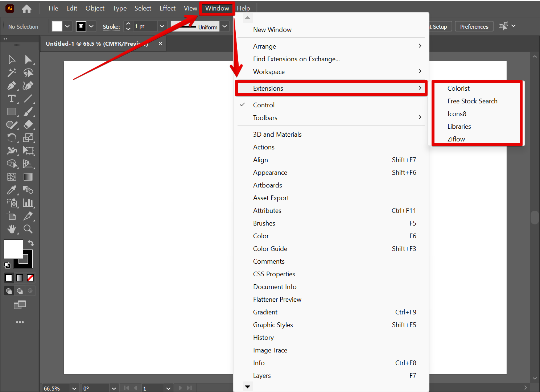The image size is (540, 392).
Task: Select the Selection tool
Action: tap(12, 59)
